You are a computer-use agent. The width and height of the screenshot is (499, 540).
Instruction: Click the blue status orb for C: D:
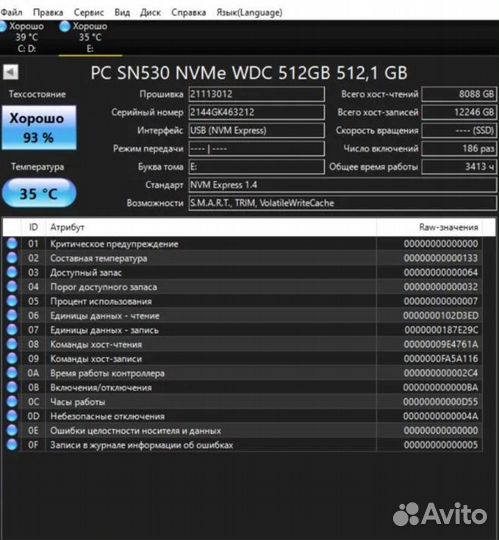(2, 27)
